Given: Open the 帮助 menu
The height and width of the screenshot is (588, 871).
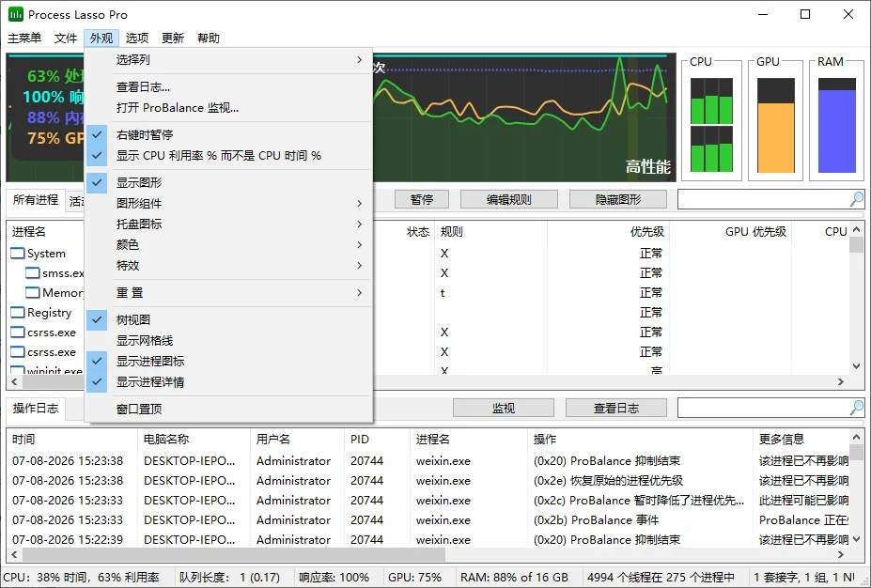Looking at the screenshot, I should (x=209, y=38).
